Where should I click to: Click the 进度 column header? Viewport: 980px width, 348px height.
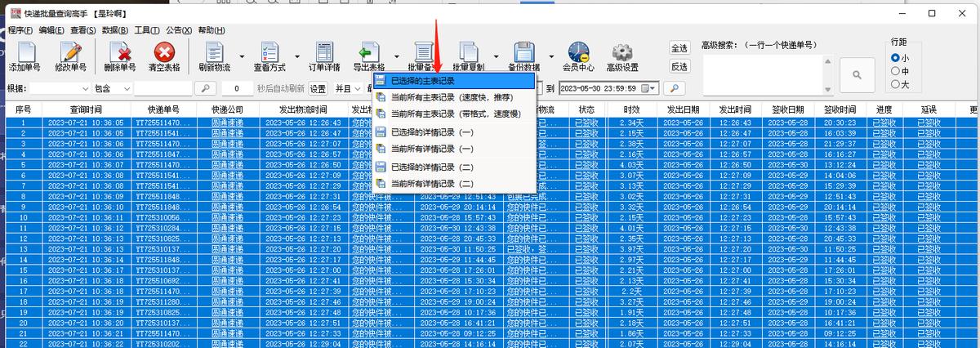[x=884, y=109]
